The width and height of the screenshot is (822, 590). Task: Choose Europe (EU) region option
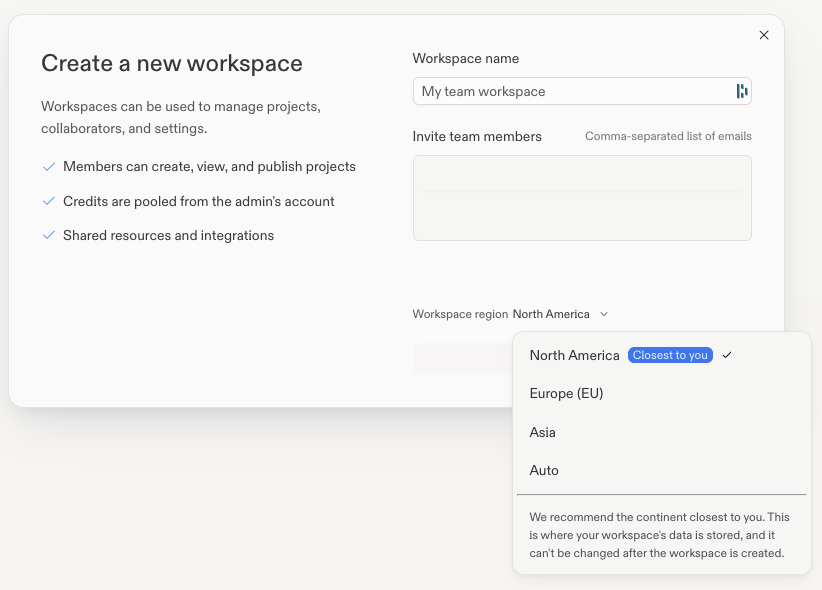click(662, 394)
